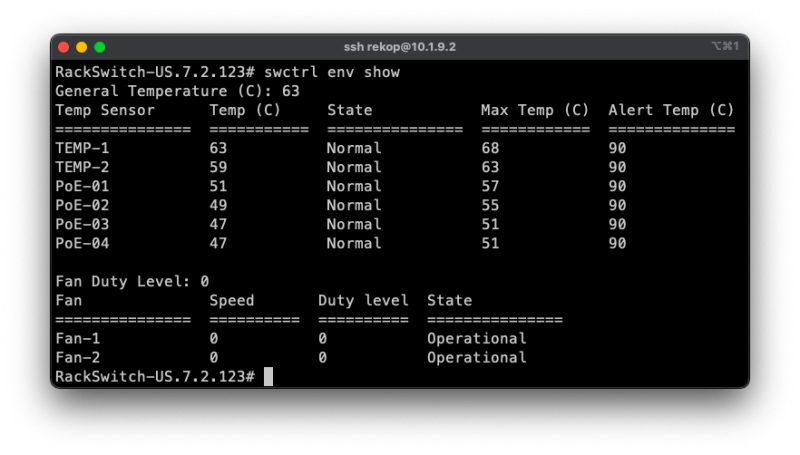
Task: Click the Max Temp (C) header
Action: [535, 110]
